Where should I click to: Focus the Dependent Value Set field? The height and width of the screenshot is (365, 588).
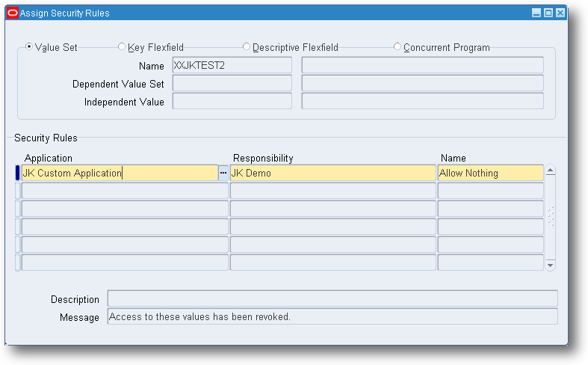pos(232,83)
